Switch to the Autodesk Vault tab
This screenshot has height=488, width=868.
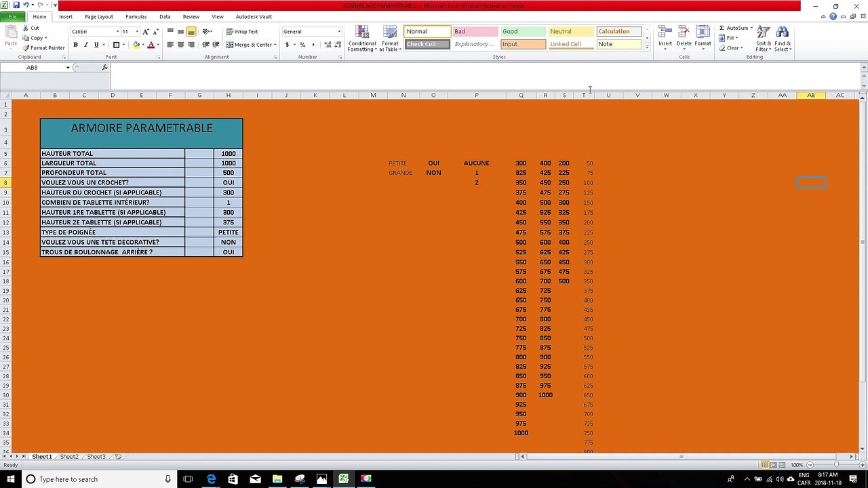[x=254, y=16]
